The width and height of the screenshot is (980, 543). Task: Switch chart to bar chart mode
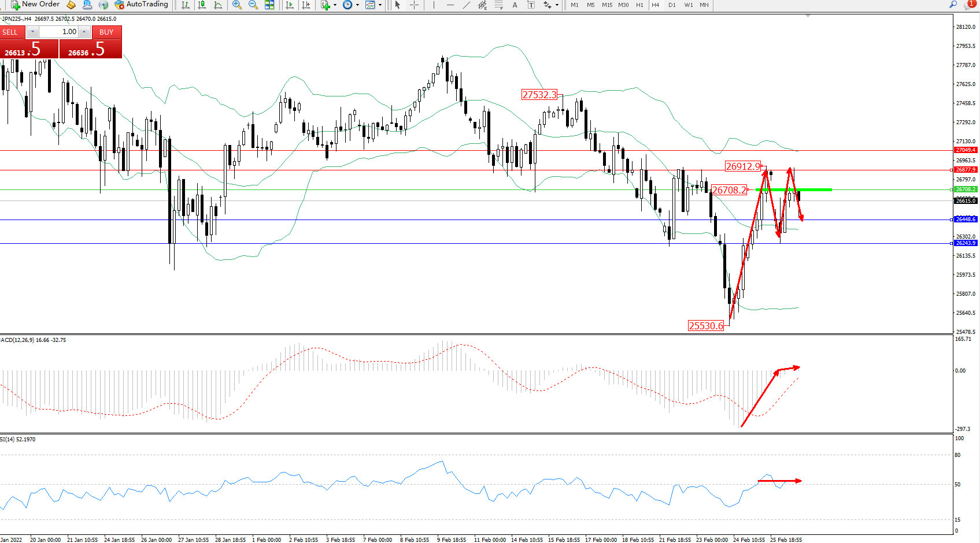click(x=186, y=5)
